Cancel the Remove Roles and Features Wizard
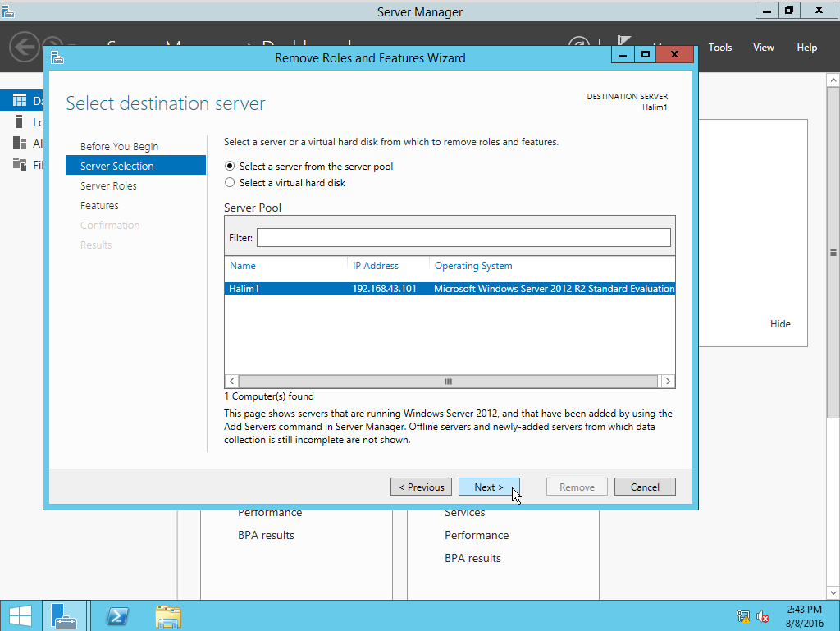 [645, 487]
